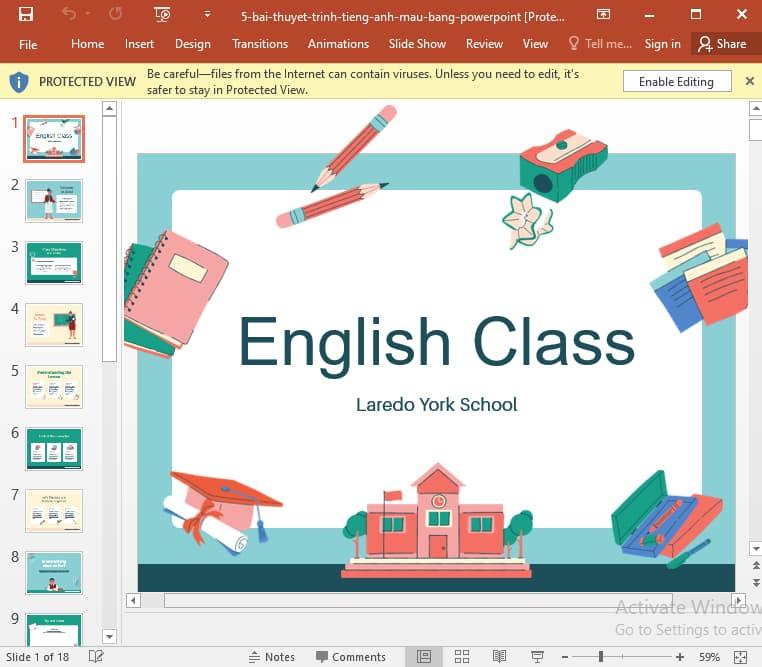The width and height of the screenshot is (762, 667).
Task: Click the Previous Slide double-arrow button
Action: point(756,565)
